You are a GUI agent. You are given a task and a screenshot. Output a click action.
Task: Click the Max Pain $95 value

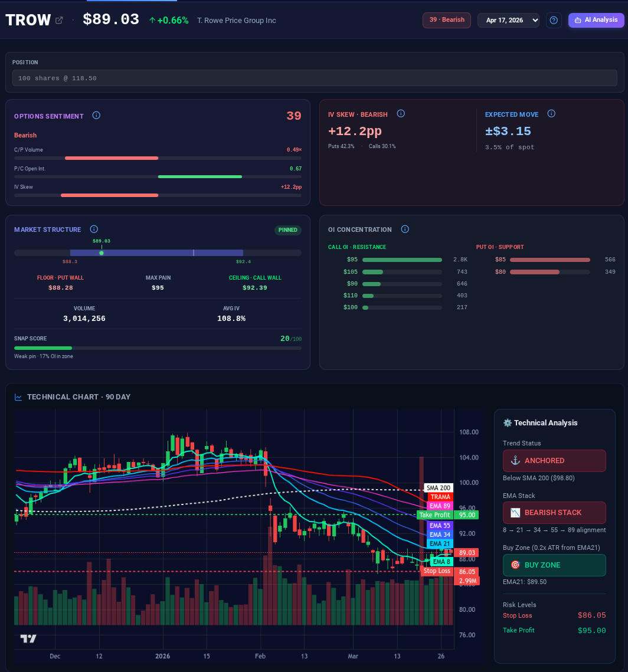pyautogui.click(x=158, y=287)
